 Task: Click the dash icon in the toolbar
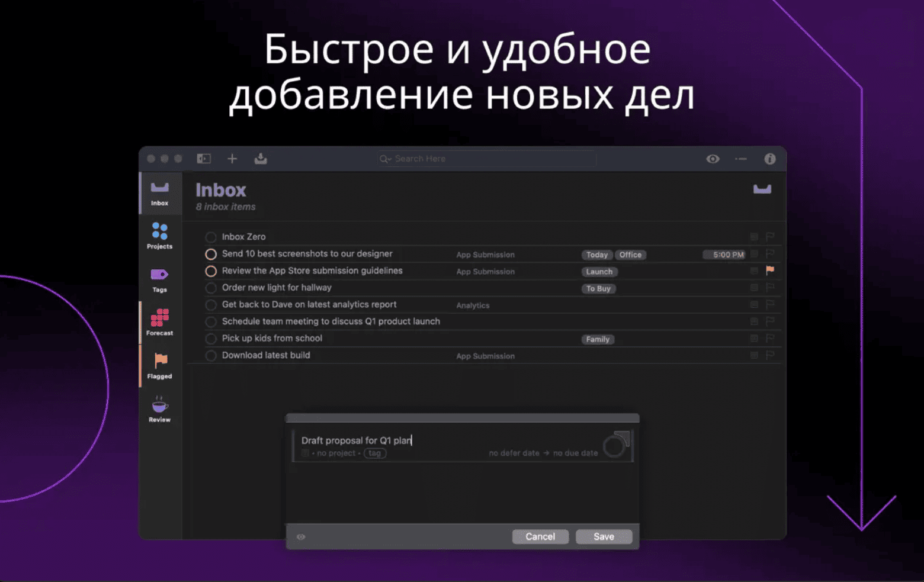coord(741,159)
